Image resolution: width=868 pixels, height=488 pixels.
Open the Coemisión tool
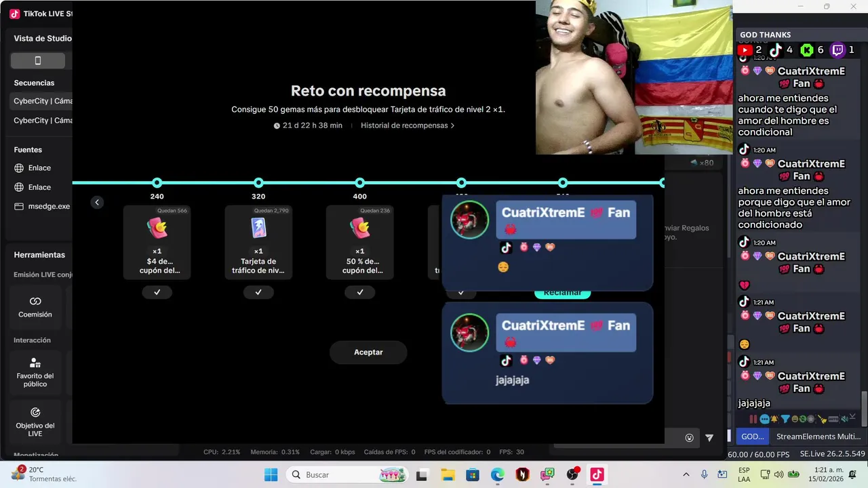point(35,307)
